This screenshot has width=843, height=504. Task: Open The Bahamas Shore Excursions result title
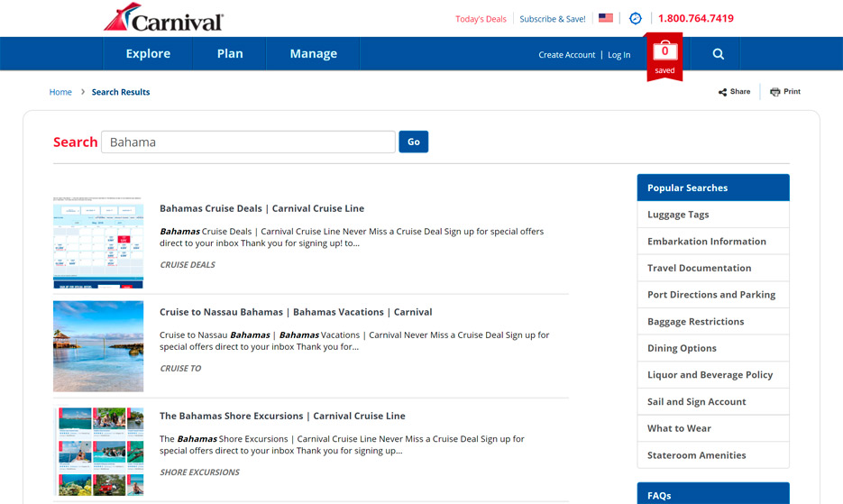point(282,416)
